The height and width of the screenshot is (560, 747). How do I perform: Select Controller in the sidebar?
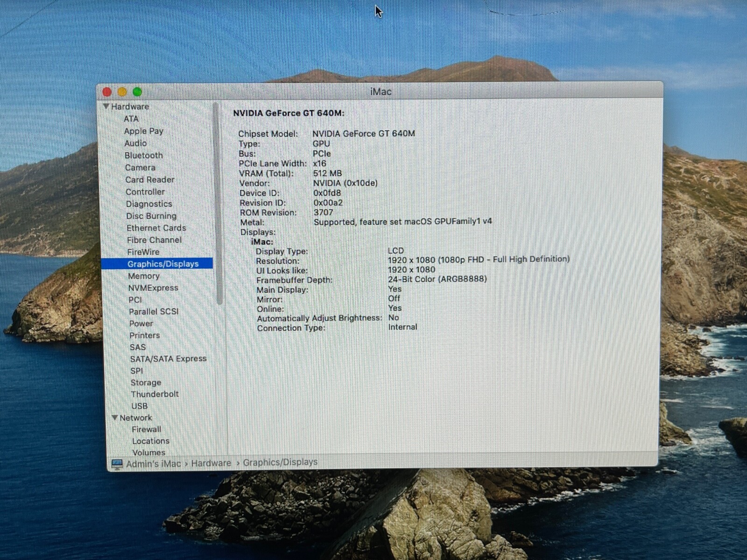pos(145,192)
